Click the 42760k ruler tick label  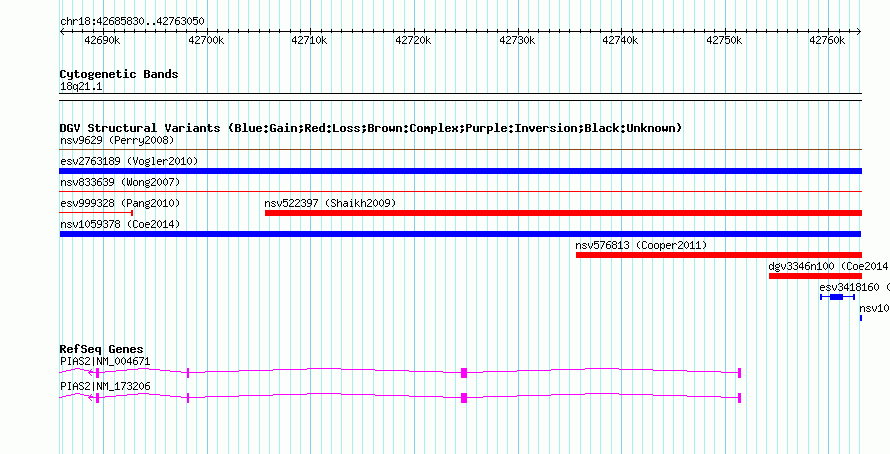coord(828,40)
